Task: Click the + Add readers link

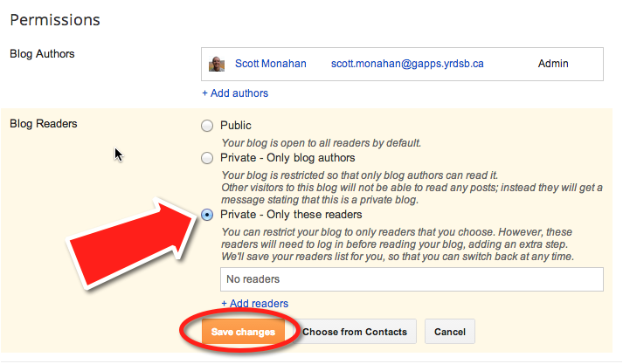Action: [x=254, y=304]
